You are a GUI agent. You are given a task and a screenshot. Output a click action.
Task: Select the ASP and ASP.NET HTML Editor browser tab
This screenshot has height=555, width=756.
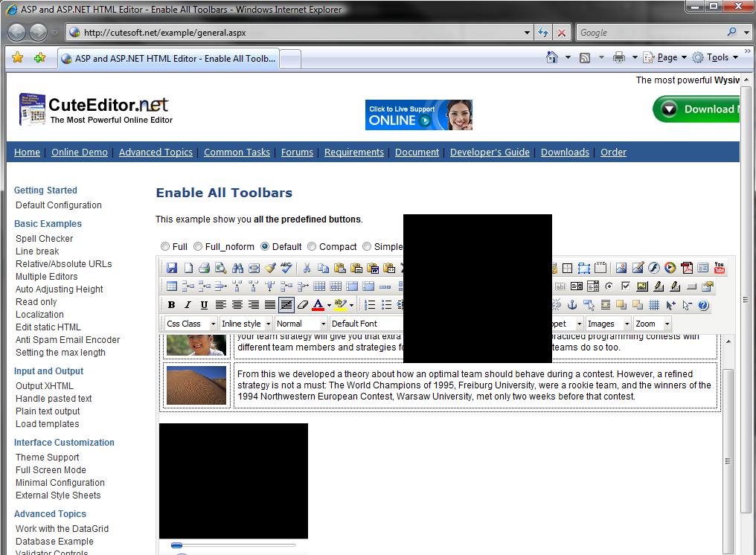point(168,59)
